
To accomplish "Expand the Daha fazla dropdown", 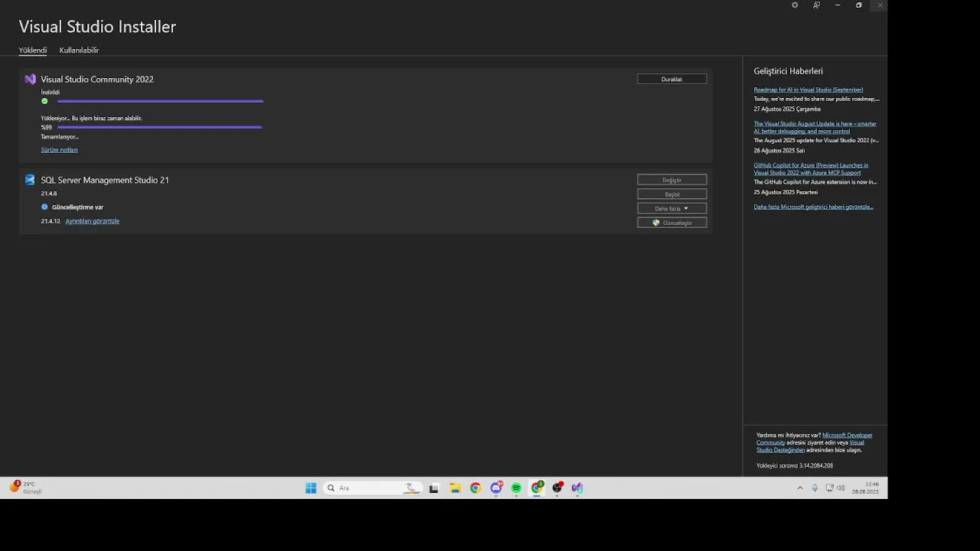I will 671,208.
